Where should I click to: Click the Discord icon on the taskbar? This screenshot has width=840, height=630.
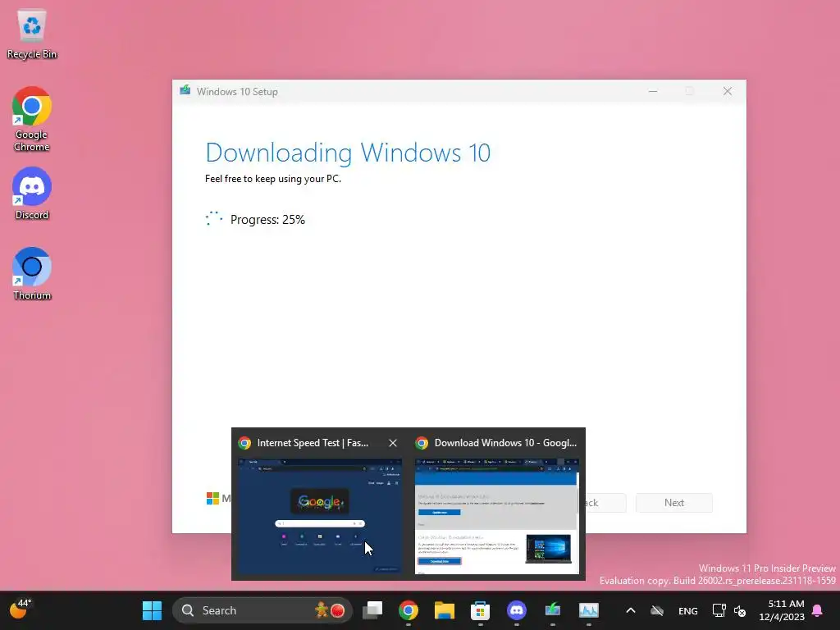(x=517, y=610)
